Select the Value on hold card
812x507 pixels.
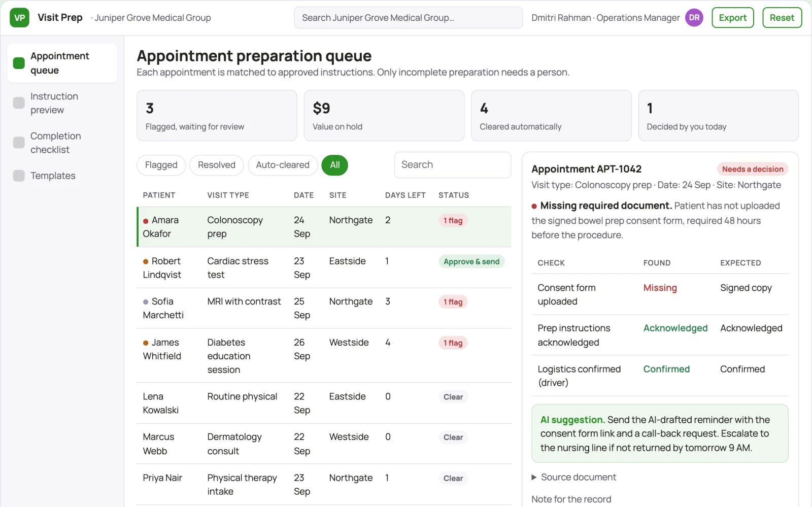point(384,116)
